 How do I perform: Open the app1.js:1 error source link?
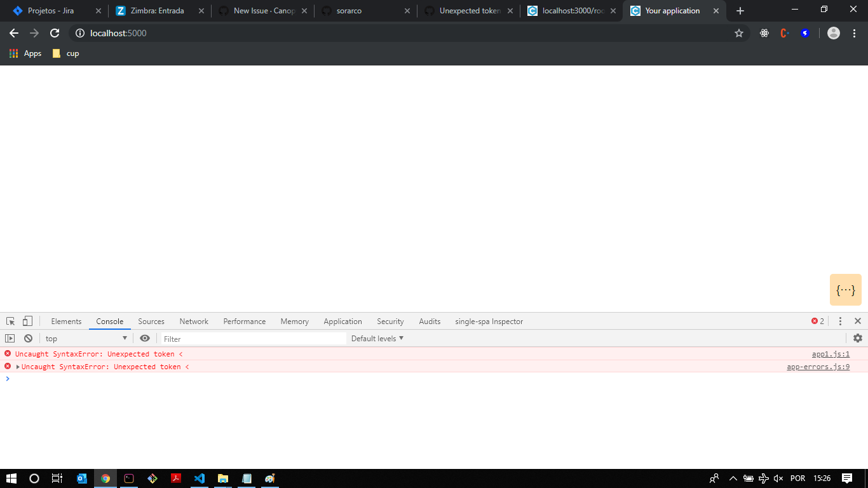(831, 354)
